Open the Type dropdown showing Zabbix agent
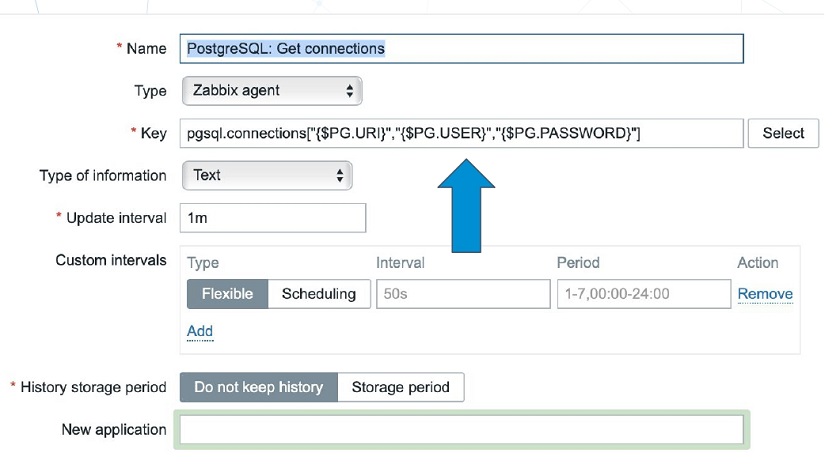 (x=272, y=91)
